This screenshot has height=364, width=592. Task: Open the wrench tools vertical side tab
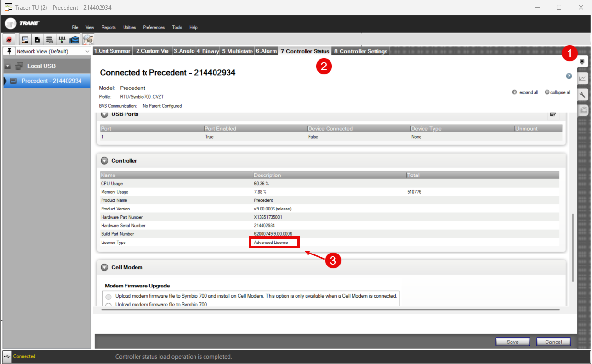pyautogui.click(x=582, y=94)
